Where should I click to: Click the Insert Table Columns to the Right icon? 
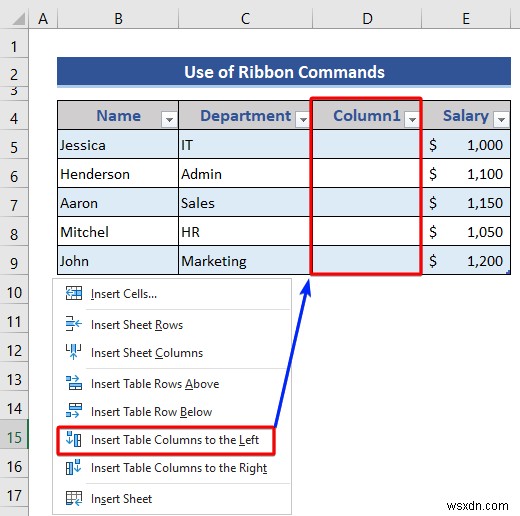[x=74, y=467]
